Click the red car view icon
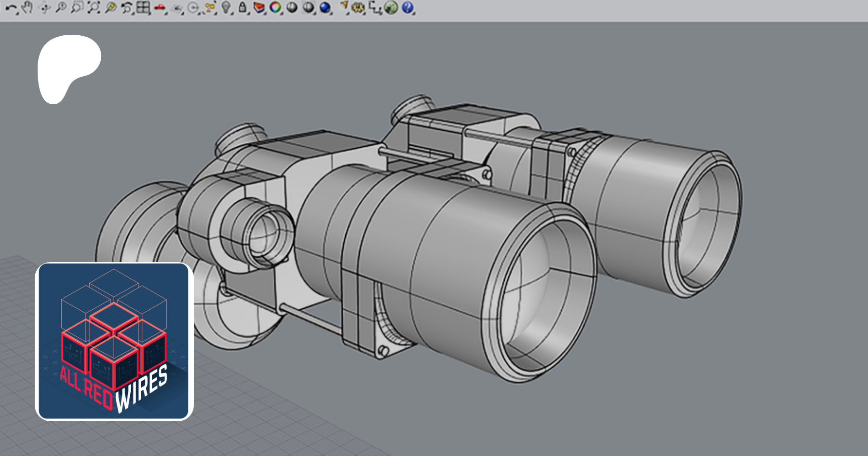868x456 pixels. coord(160,8)
